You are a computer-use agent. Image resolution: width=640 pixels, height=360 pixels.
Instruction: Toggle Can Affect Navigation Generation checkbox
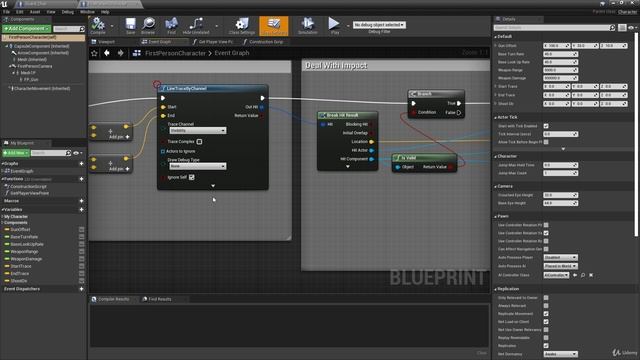(546, 249)
